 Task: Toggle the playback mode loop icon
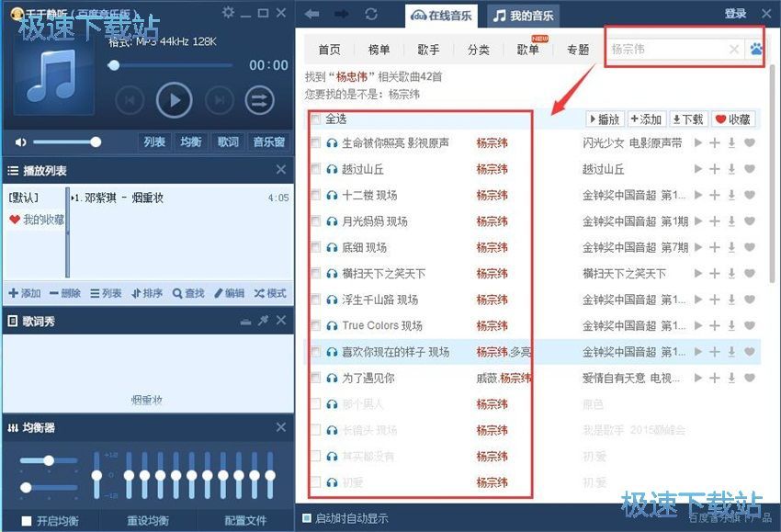click(259, 100)
